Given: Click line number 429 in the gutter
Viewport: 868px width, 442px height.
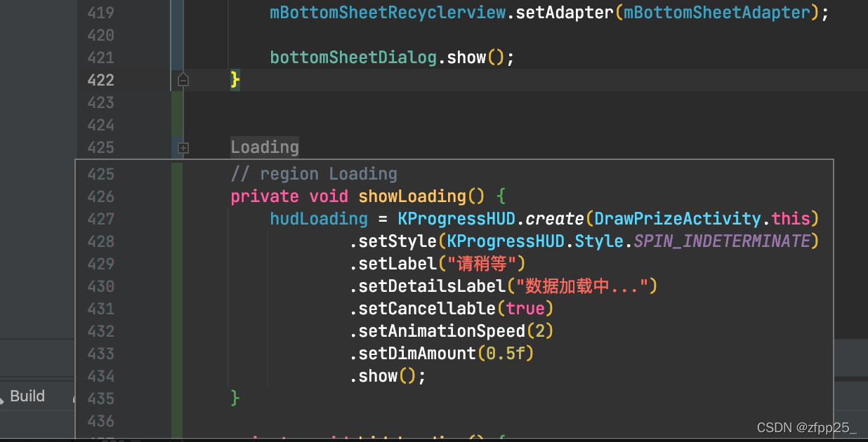Looking at the screenshot, I should 100,263.
